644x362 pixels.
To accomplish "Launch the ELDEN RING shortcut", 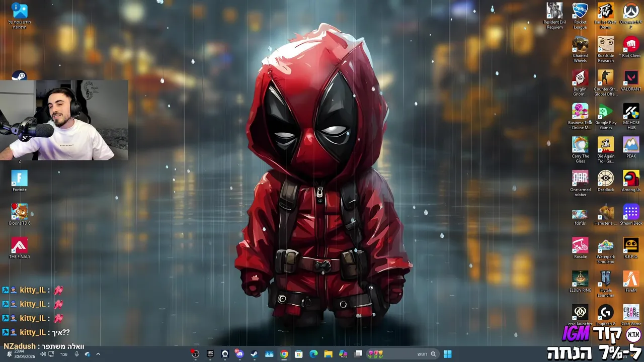I will coord(580,282).
